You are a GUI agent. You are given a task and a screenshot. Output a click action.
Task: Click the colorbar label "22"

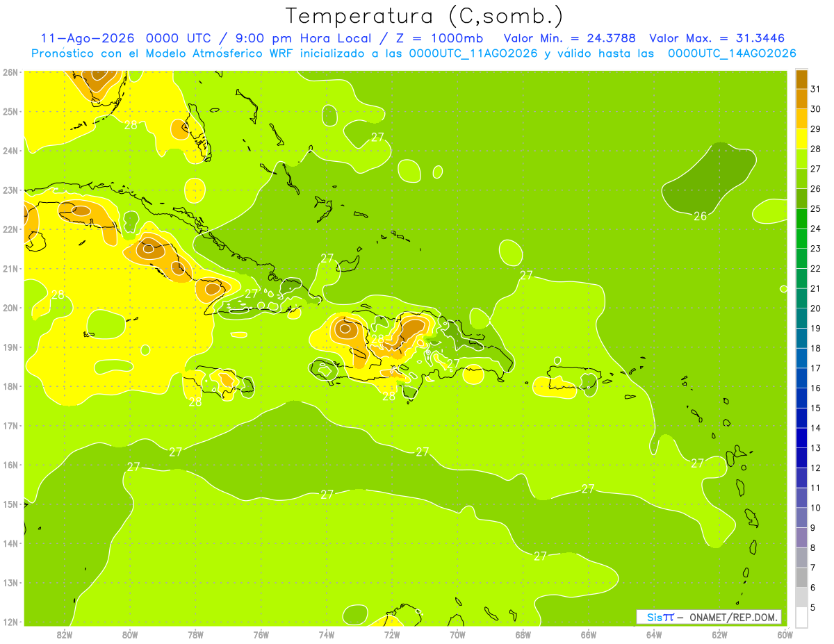(816, 268)
